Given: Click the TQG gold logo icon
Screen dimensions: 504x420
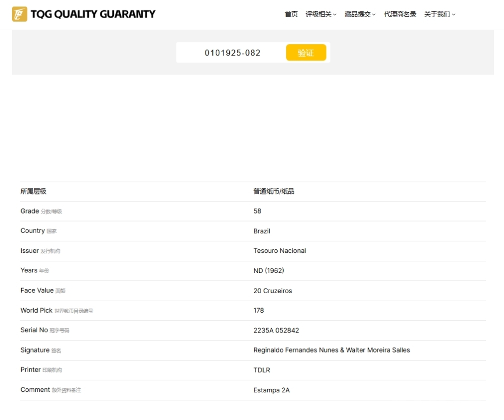Looking at the screenshot, I should [x=20, y=14].
